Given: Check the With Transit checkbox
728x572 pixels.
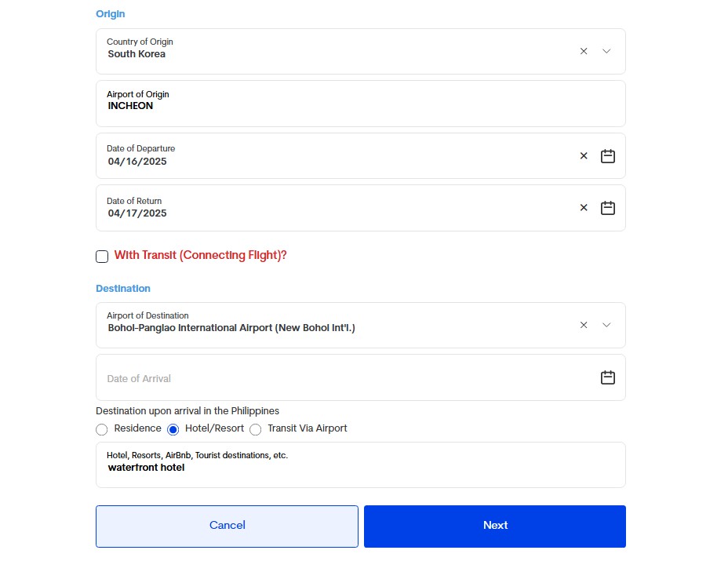Looking at the screenshot, I should click(x=102, y=257).
